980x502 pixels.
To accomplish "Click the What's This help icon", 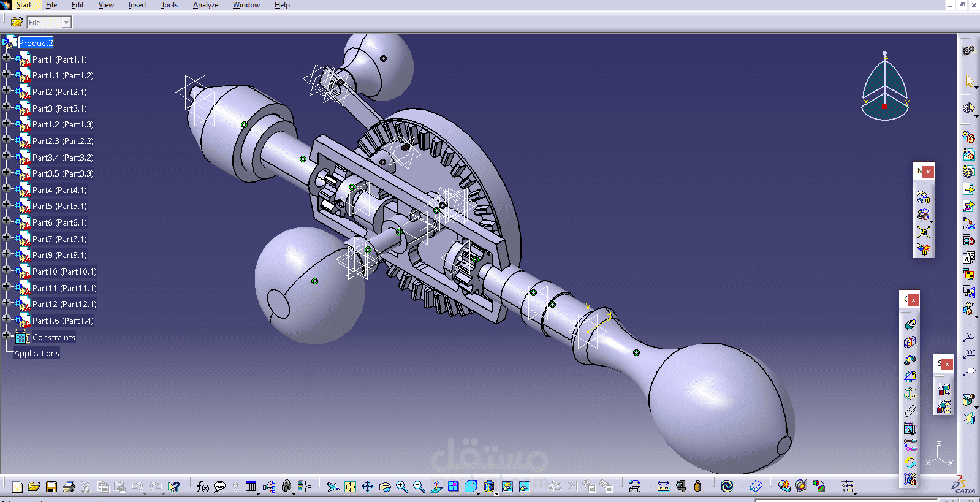I will (x=174, y=487).
